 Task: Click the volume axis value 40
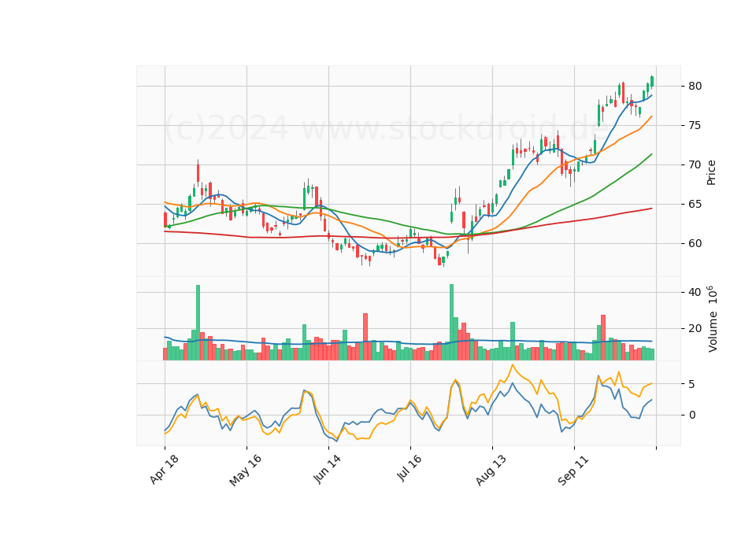point(695,293)
